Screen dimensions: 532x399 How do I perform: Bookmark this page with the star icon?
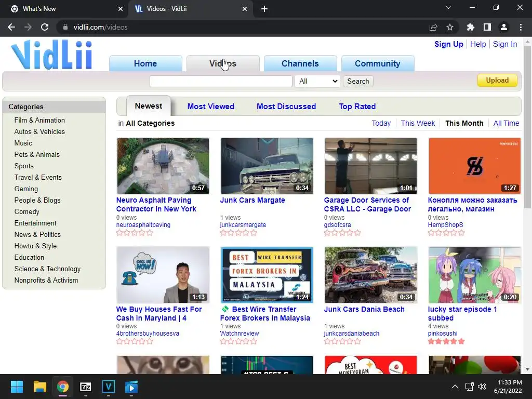tap(450, 27)
